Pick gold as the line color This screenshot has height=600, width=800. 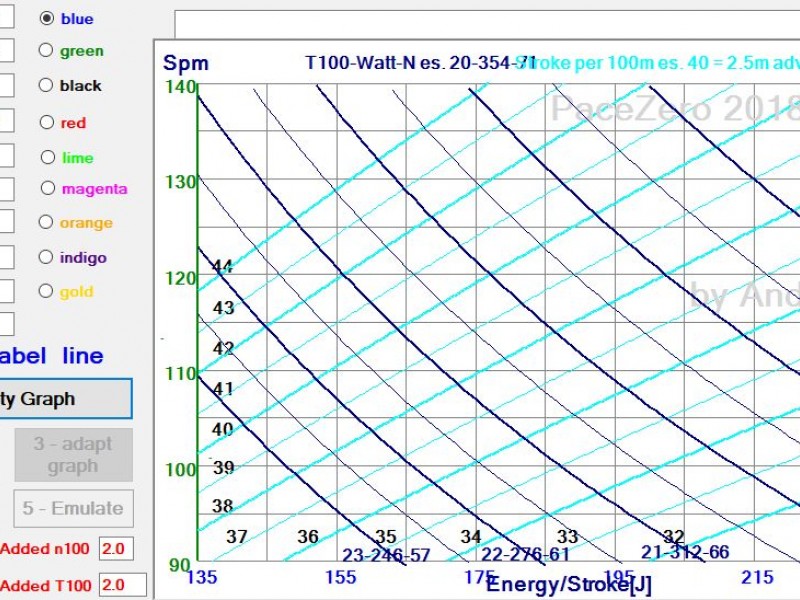pos(46,292)
